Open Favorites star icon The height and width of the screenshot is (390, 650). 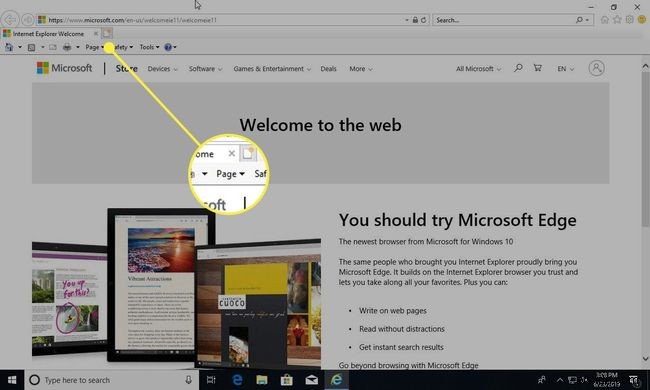tap(617, 19)
